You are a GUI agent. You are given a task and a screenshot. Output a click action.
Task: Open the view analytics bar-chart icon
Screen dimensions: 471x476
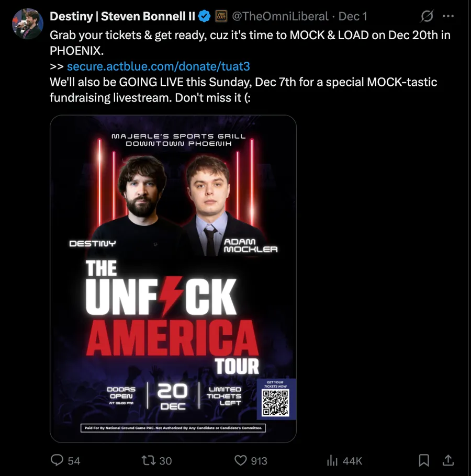coord(332,460)
